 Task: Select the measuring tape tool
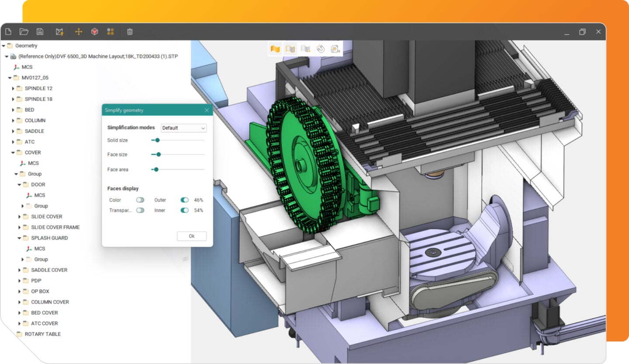335,49
